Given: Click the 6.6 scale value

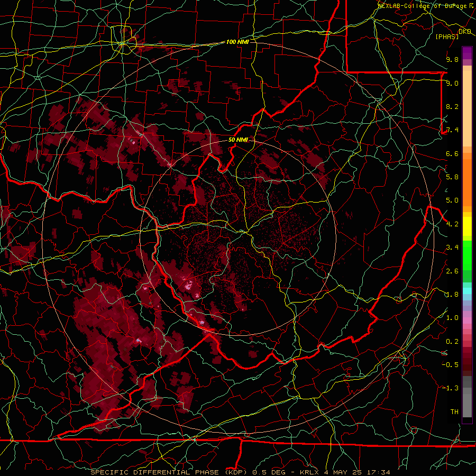Looking at the screenshot, I should pos(452,153).
